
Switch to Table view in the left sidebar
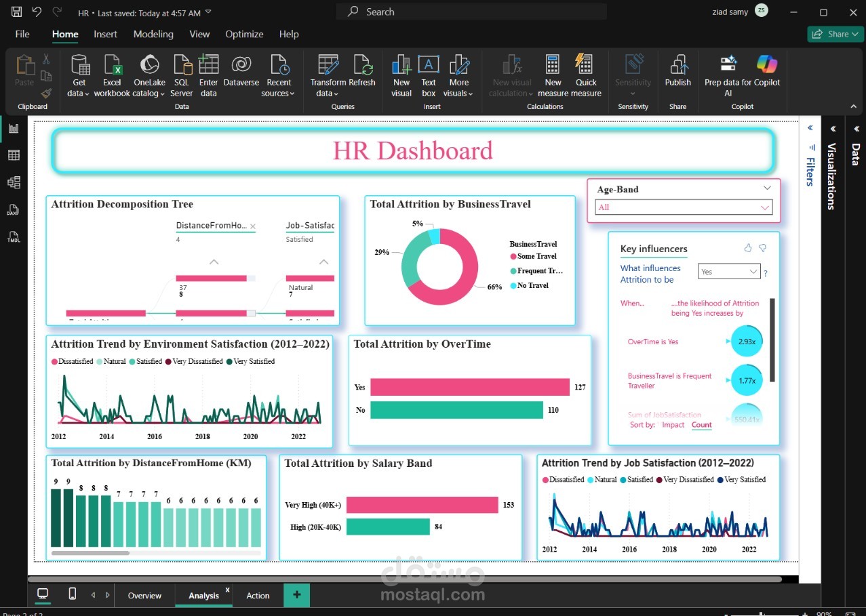[x=14, y=155]
